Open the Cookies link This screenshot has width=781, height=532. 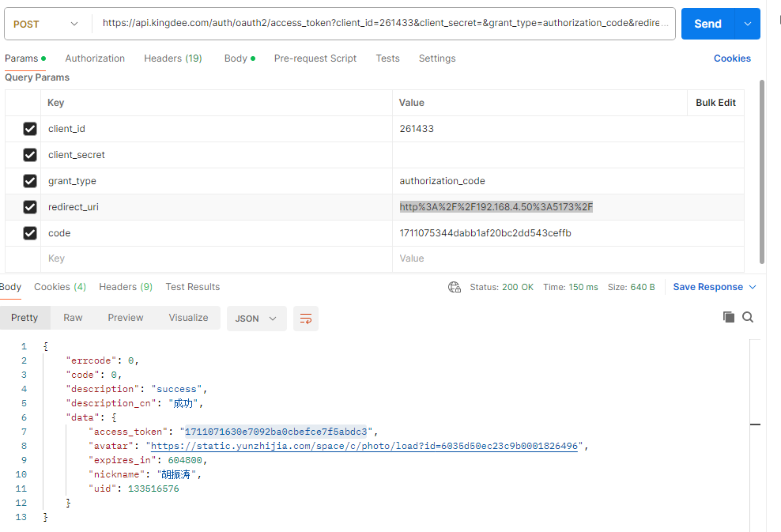(x=732, y=58)
